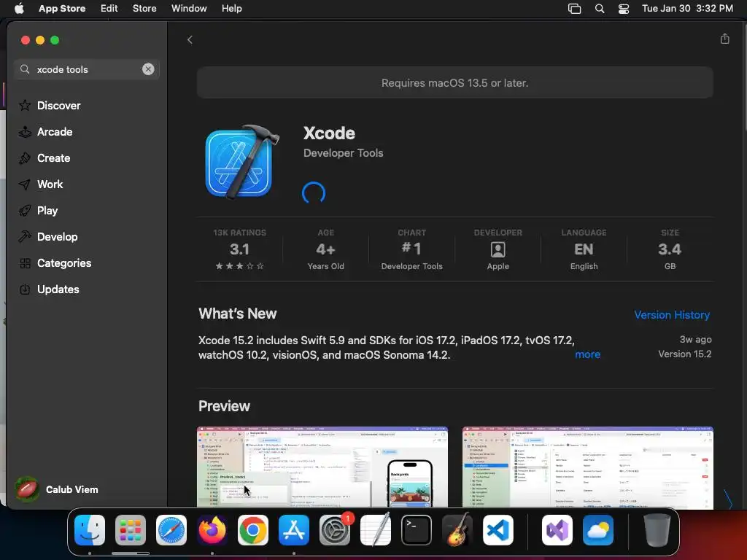The image size is (747, 560).
Task: Launch GarageBand from the Dock
Action: coord(457,530)
